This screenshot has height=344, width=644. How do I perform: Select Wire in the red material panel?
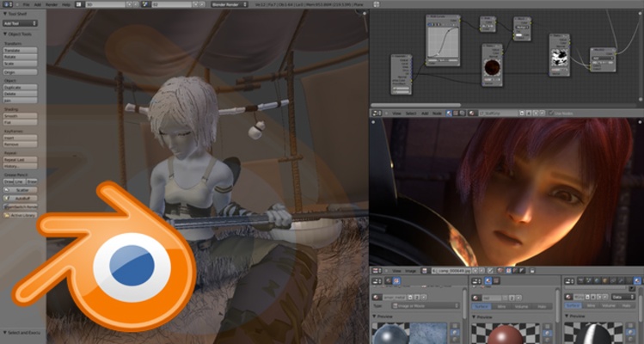coord(502,306)
